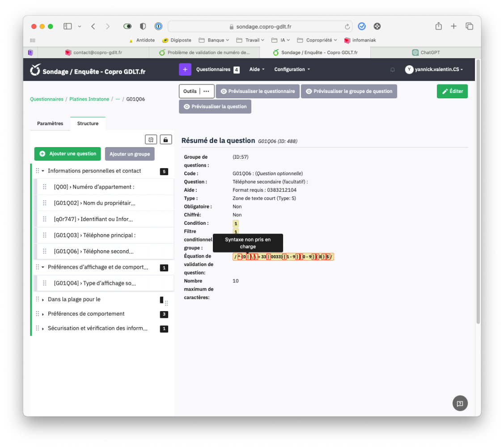The image size is (504, 447).
Task: Collapse Informations personnelles et contact group
Action: [43, 171]
